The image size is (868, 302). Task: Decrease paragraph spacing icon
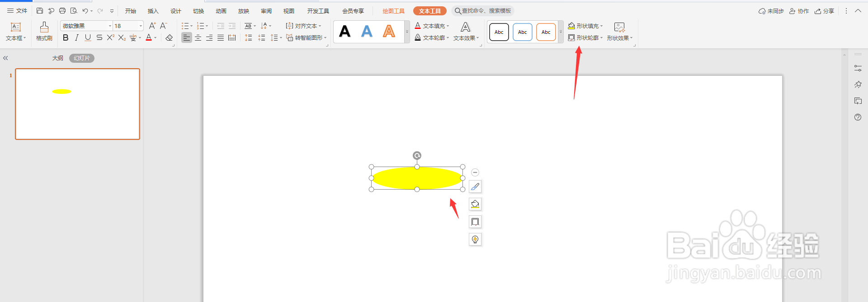261,38
